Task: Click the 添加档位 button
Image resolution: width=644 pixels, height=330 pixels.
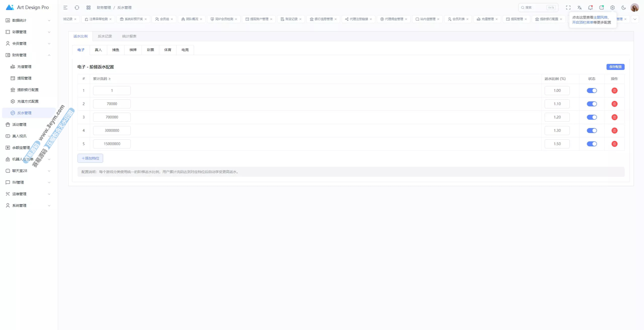Action: pyautogui.click(x=90, y=158)
